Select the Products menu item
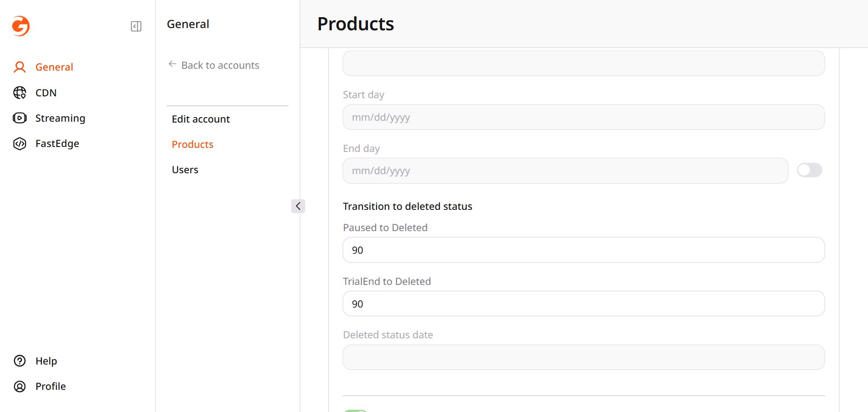The height and width of the screenshot is (412, 868). pyautogui.click(x=193, y=144)
